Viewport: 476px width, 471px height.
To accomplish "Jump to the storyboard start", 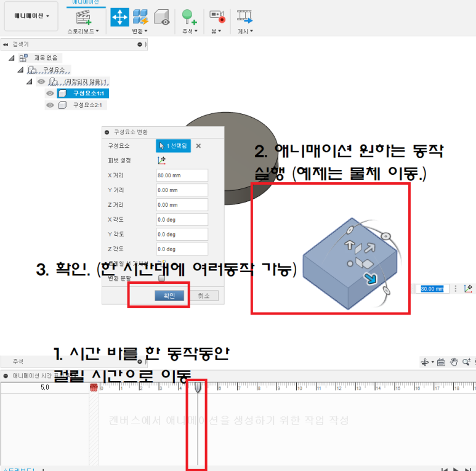I will (x=444, y=469).
